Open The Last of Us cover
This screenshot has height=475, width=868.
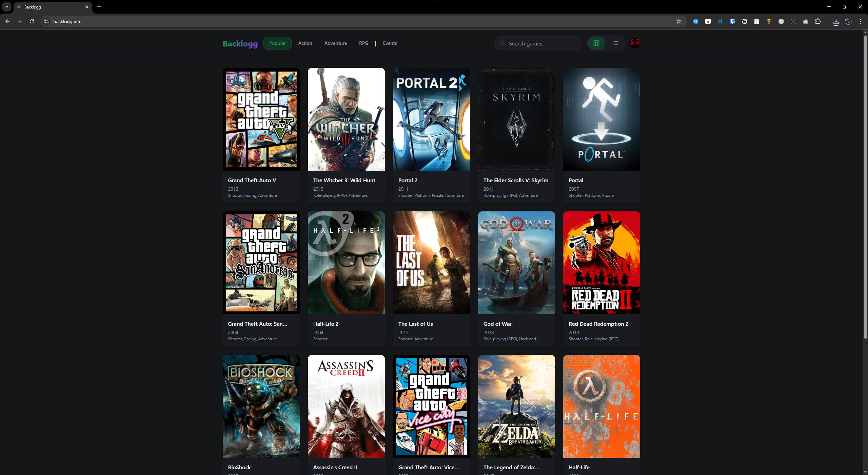431,263
